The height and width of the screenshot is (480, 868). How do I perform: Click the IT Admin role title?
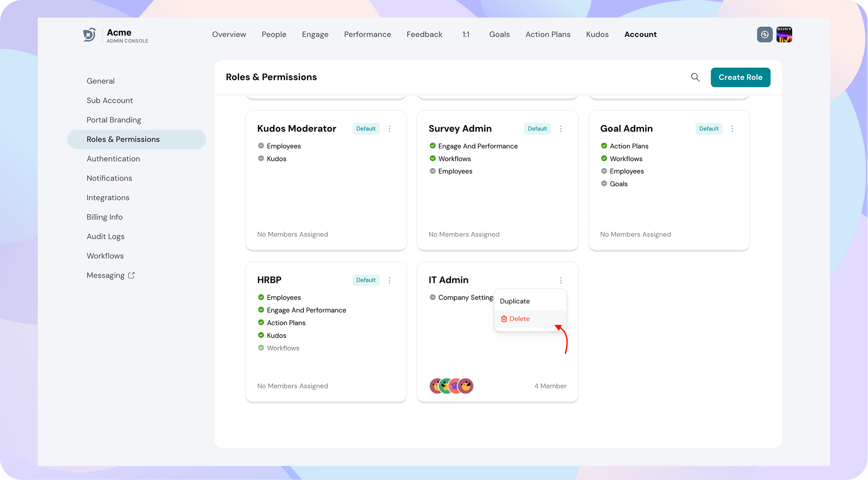coord(448,280)
